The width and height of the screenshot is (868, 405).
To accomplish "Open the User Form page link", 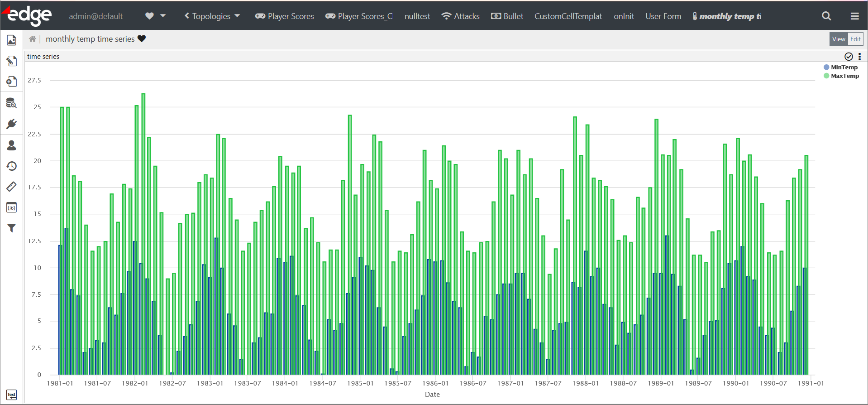I will (x=663, y=16).
